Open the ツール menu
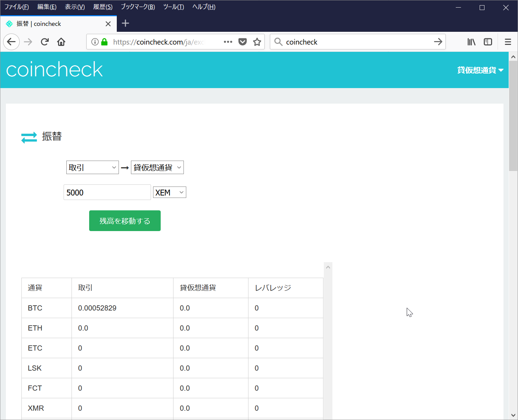Screen dimensions: 518x420 click(x=174, y=7)
